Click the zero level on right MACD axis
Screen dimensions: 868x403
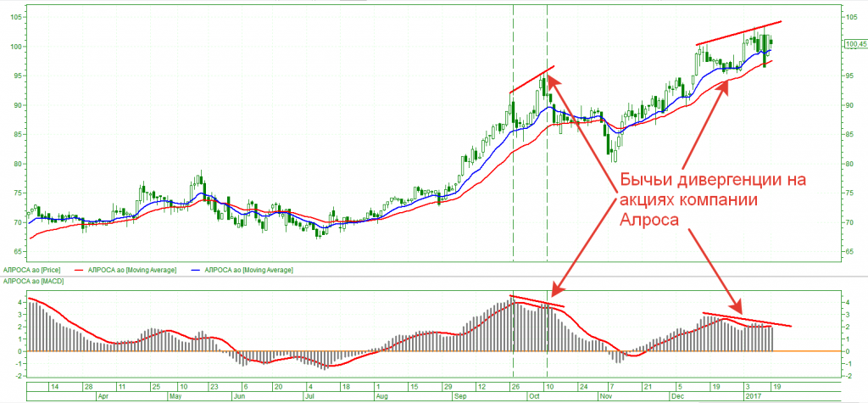tap(848, 350)
